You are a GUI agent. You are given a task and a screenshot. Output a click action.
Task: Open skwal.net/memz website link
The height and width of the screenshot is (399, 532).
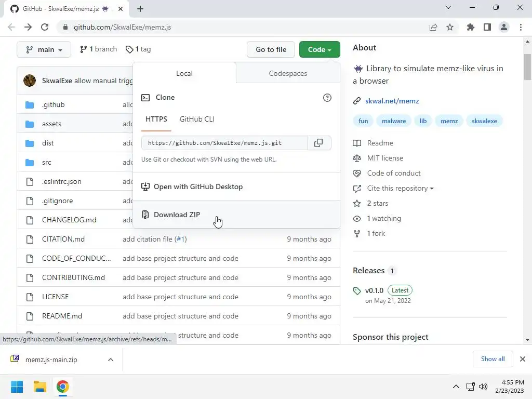pos(392,101)
